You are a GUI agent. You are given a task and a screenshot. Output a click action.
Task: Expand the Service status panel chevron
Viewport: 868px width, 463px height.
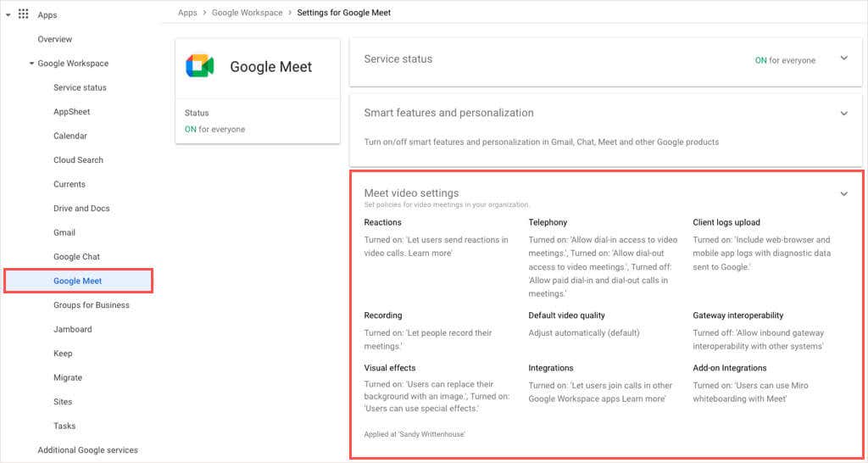coord(843,59)
